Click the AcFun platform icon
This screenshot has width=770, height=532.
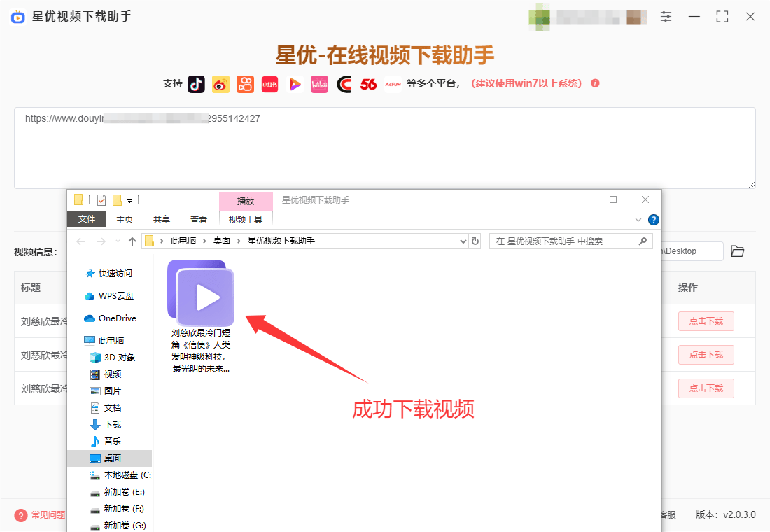[393, 83]
